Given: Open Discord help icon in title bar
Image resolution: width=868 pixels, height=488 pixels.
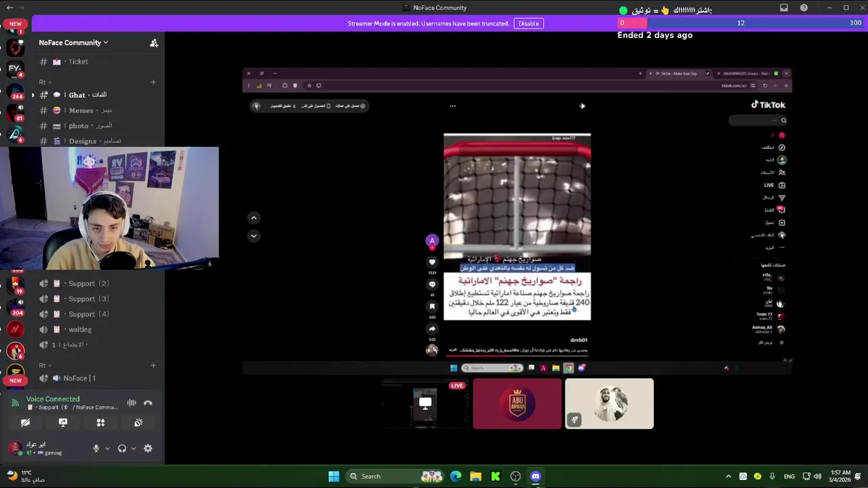Looking at the screenshot, I should pyautogui.click(x=804, y=7).
